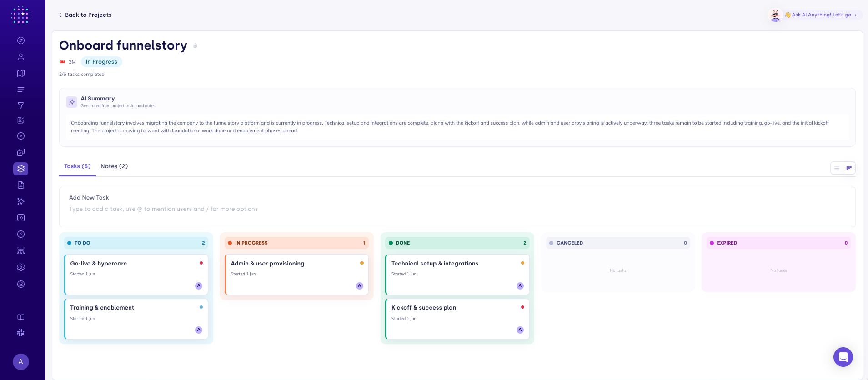Click the orange dot on Technical setup & integrations
This screenshot has height=380, width=868.
522,263
